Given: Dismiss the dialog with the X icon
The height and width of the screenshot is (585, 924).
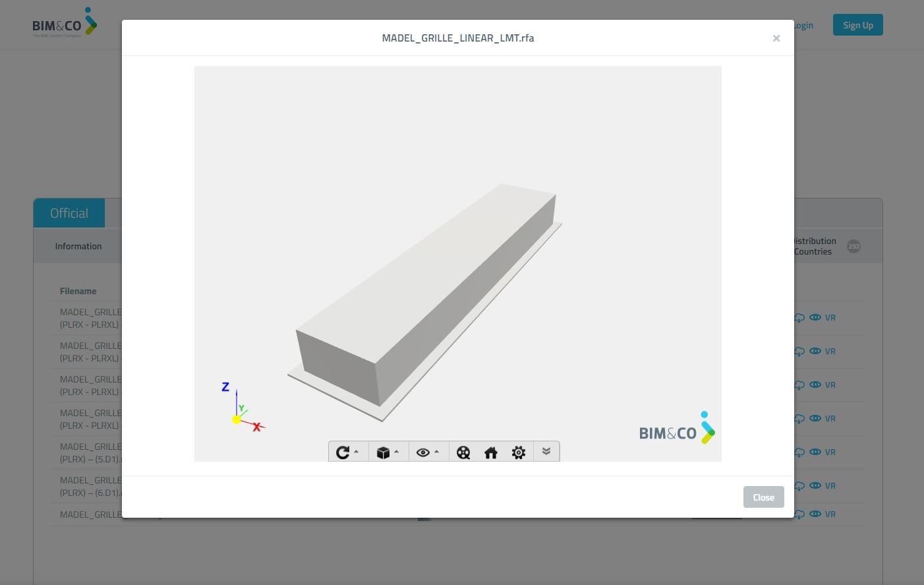Looking at the screenshot, I should point(776,38).
